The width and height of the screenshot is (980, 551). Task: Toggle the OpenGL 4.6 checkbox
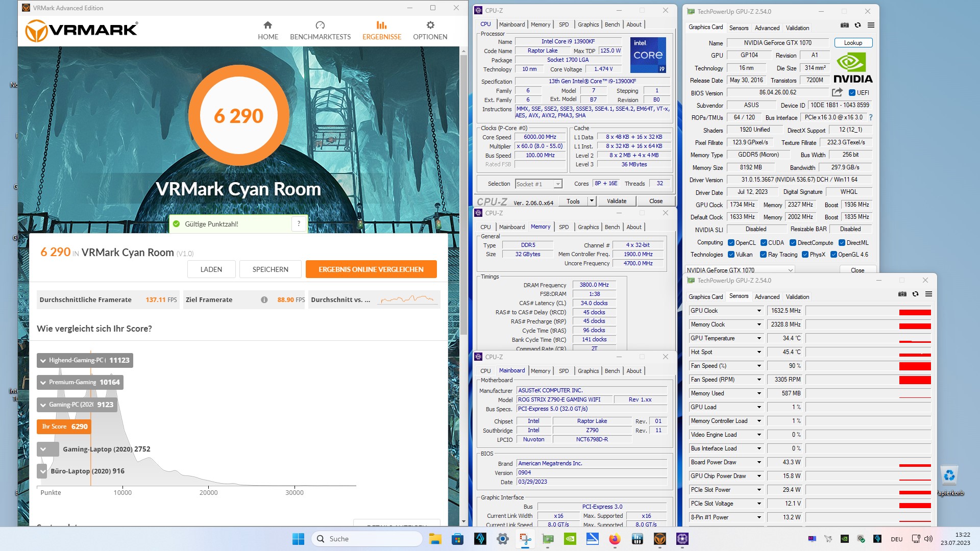834,255
